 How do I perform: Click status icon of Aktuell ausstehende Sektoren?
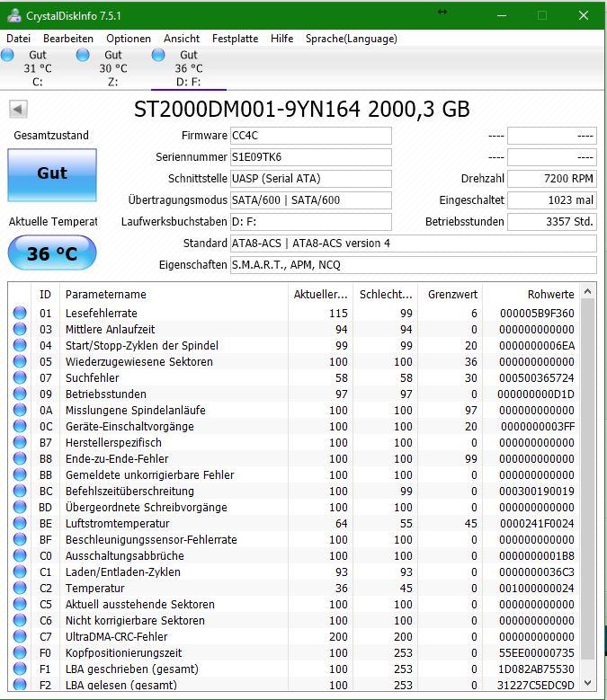coord(20,604)
